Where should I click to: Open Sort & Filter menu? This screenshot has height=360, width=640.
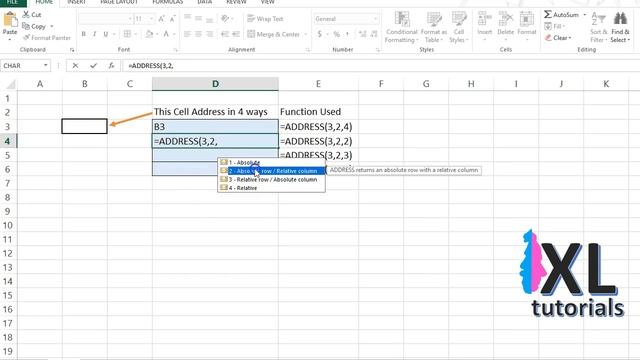(599, 27)
